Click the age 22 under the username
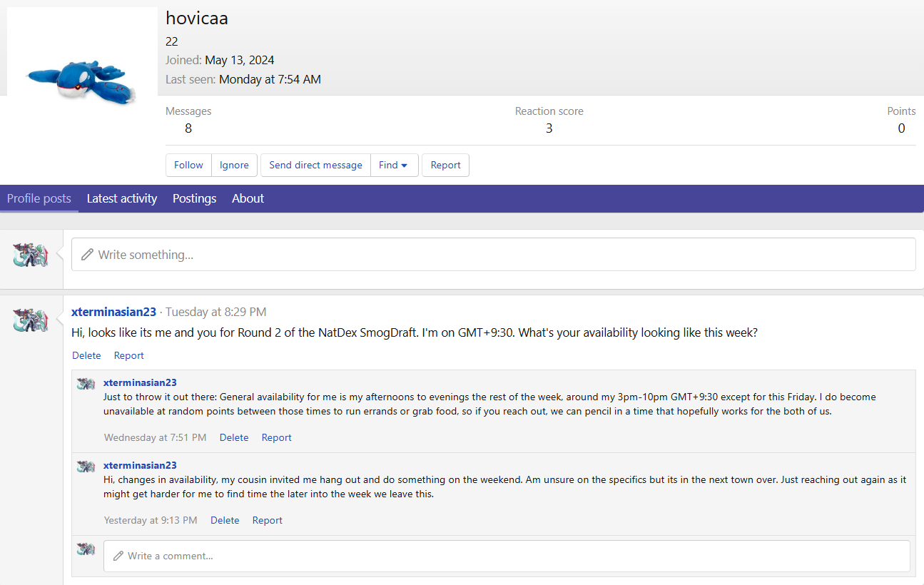 pyautogui.click(x=172, y=41)
